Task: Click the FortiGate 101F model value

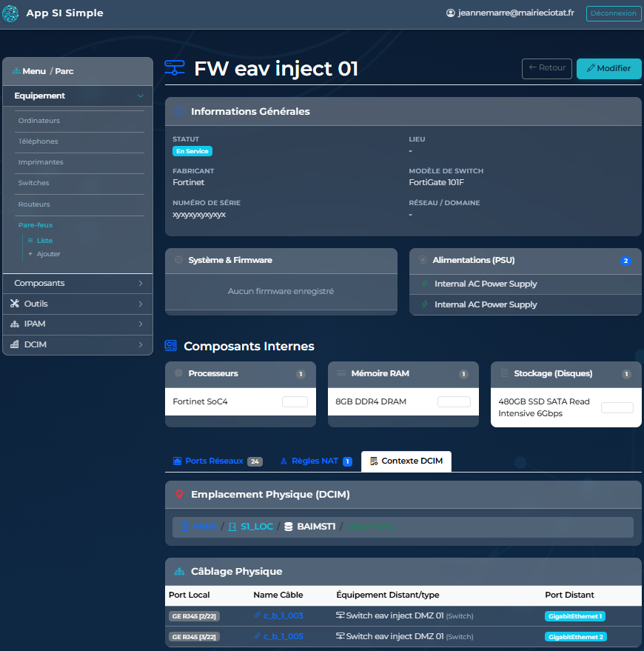Action: [436, 182]
